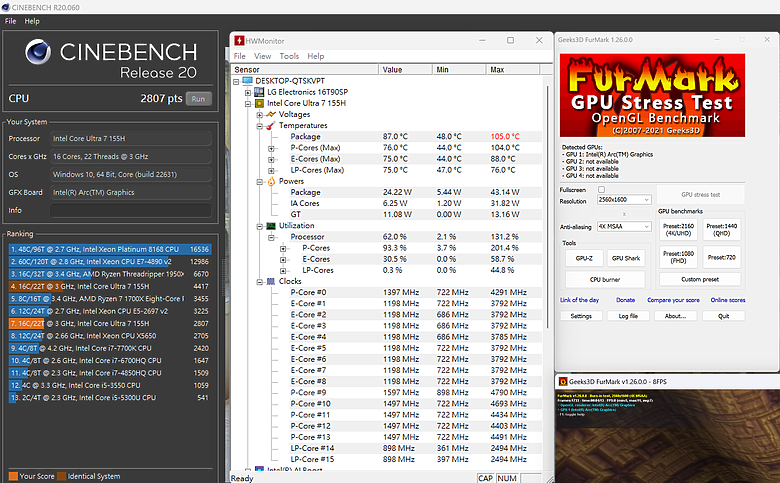Click the HWMonitor vertical scrollbar
Image resolution: width=780 pixels, height=483 pixels.
pos(548,207)
